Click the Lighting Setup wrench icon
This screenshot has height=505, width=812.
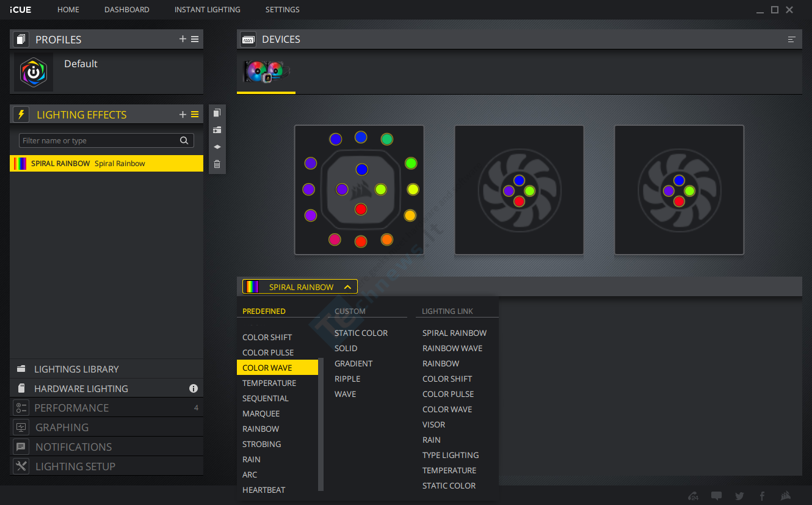[x=21, y=467]
